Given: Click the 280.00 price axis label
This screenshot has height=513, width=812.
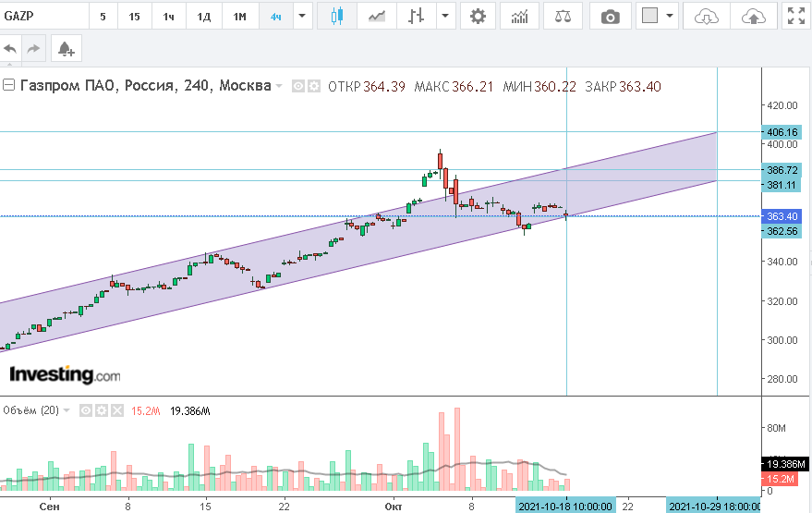Looking at the screenshot, I should [x=782, y=379].
